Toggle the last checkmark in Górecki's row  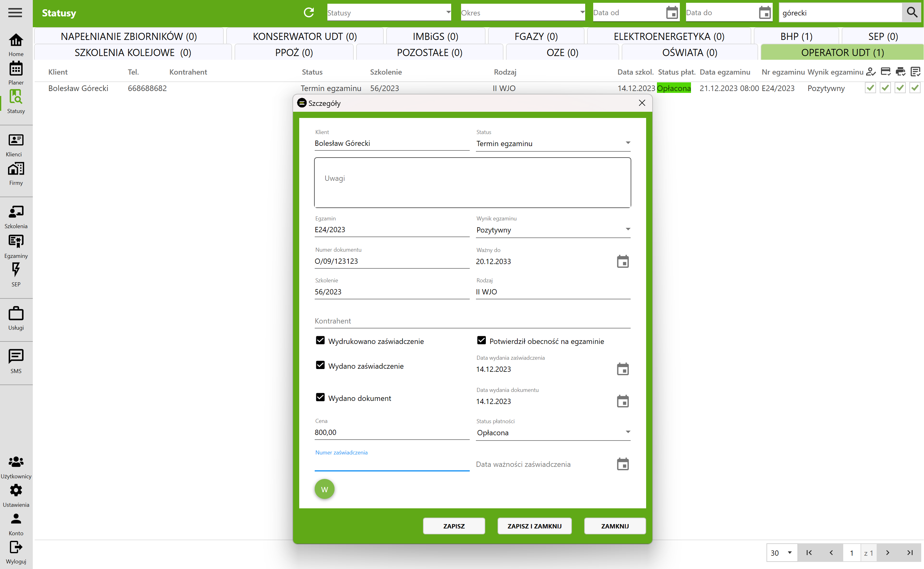[x=915, y=88]
